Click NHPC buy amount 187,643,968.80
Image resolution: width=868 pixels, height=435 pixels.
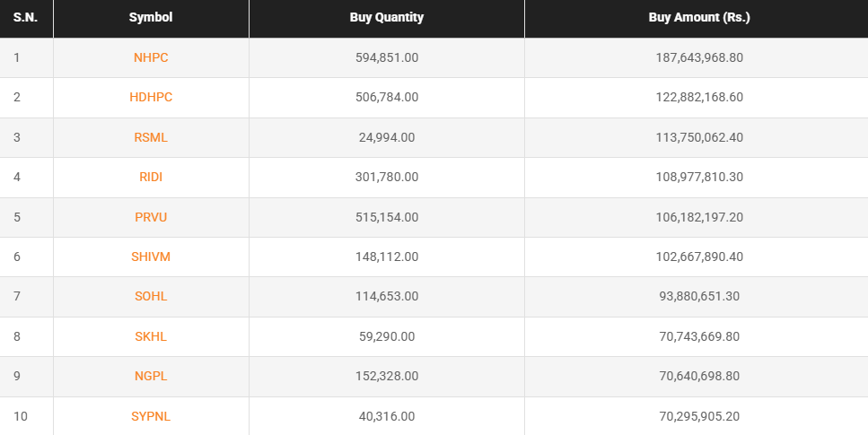(x=699, y=57)
